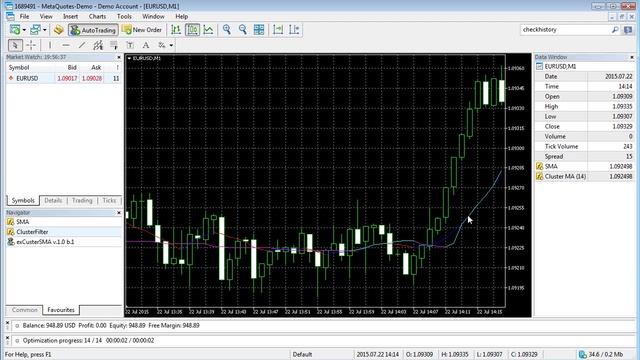Open the Charts menu

(97, 16)
